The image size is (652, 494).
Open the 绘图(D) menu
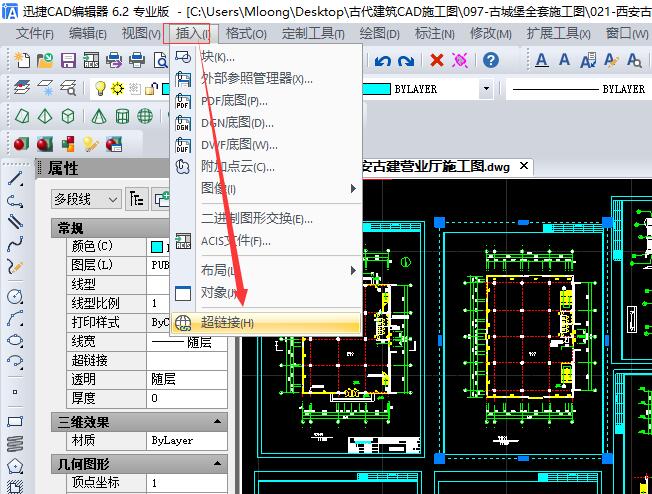[379, 33]
